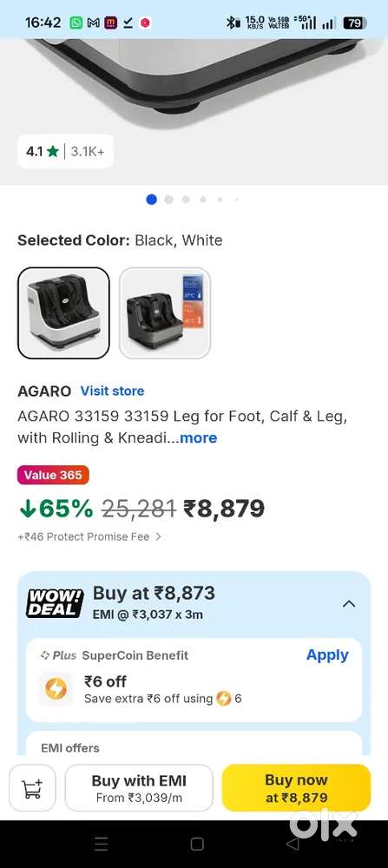Tap the WOW! DEAL badge
Viewport: 388px width, 868px height.
55,603
